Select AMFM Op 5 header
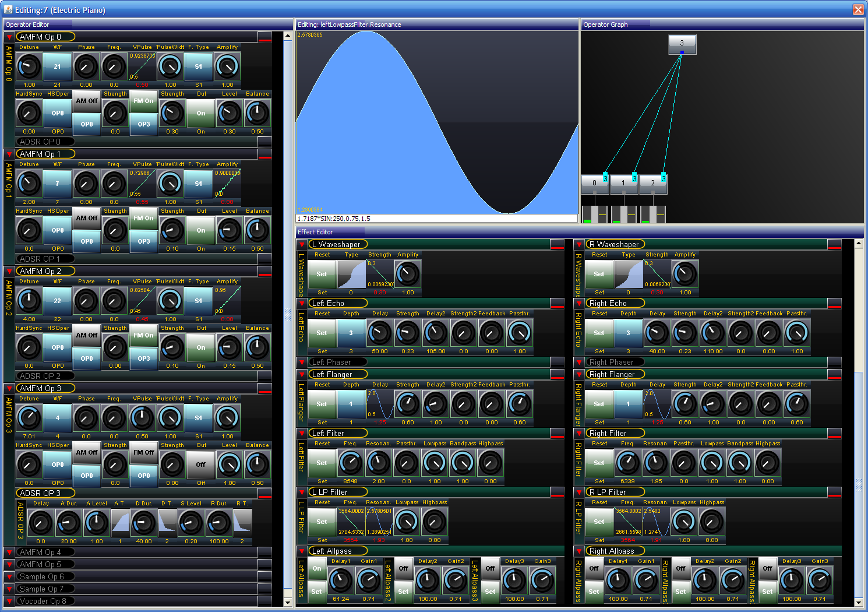Image resolution: width=868 pixels, height=612 pixels. 47,564
